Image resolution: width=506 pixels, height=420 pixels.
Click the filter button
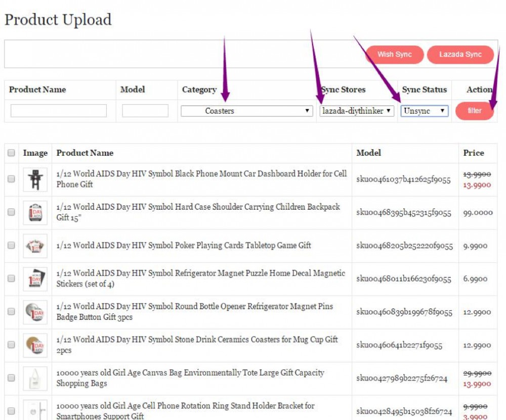click(474, 111)
